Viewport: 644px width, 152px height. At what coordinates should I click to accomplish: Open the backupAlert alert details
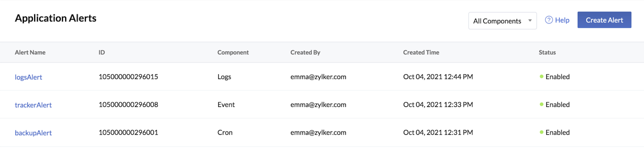click(33, 133)
